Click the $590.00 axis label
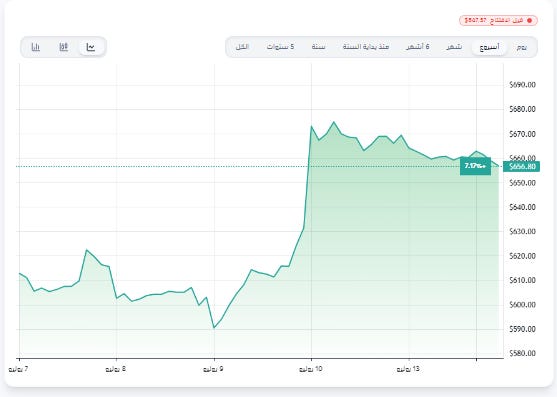Image resolution: width=557 pixels, height=397 pixels. coord(522,329)
